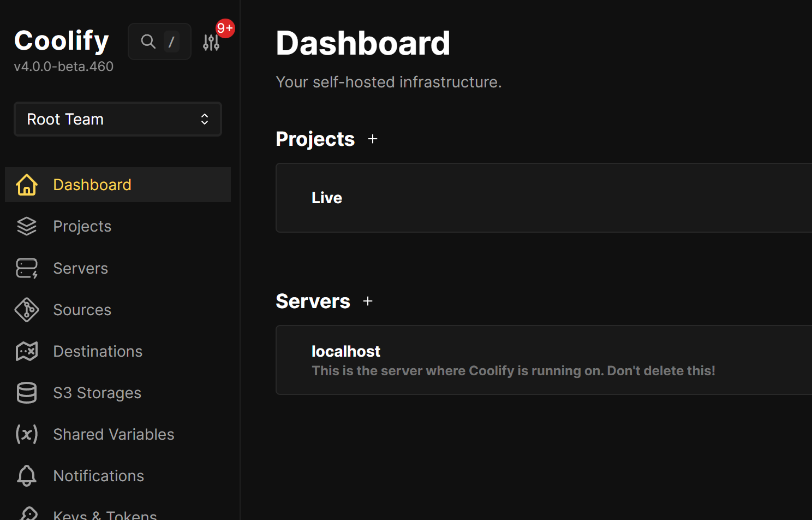812x520 pixels.
Task: Go to Servers in sidebar menu
Action: pos(81,268)
